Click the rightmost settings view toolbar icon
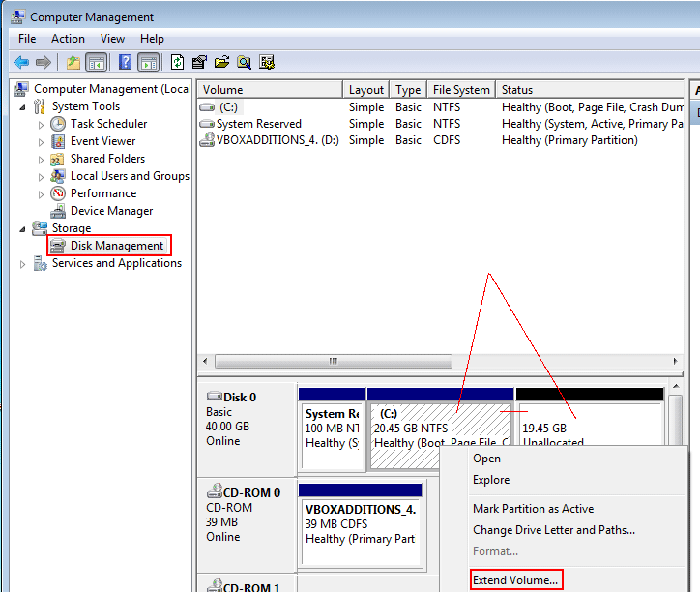The width and height of the screenshot is (700, 592). [x=267, y=62]
